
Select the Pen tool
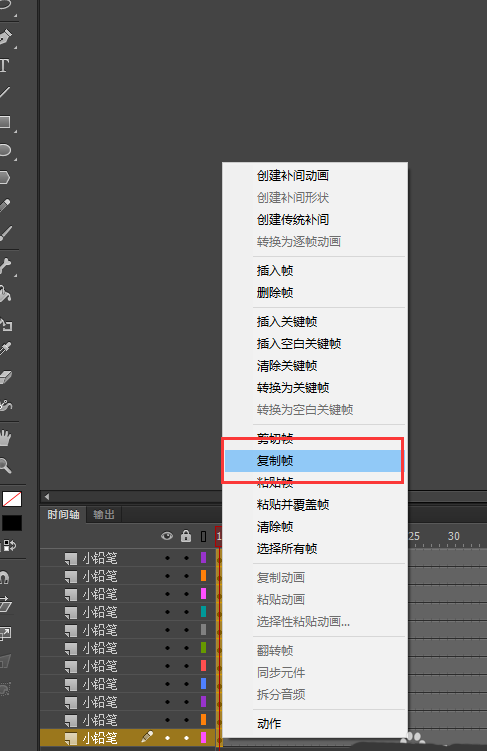[x=5, y=37]
